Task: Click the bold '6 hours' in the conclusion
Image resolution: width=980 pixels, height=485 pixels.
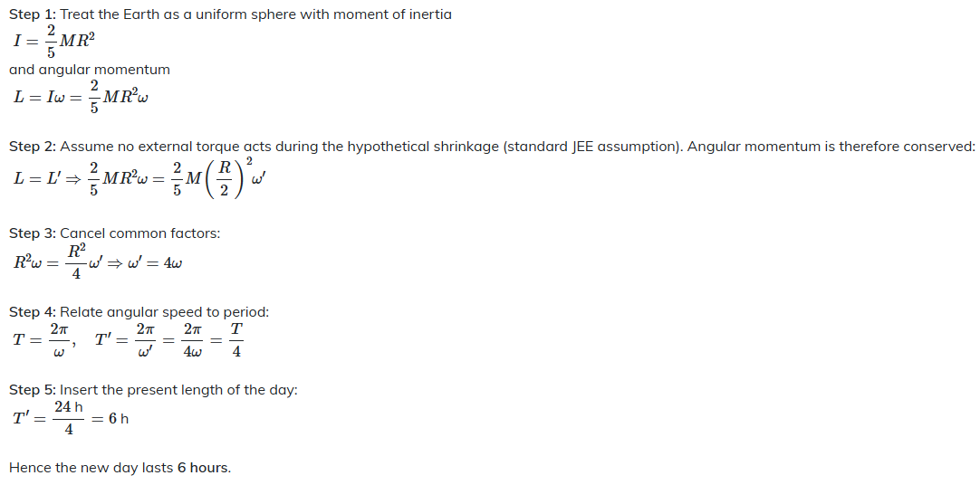Action: (204, 468)
